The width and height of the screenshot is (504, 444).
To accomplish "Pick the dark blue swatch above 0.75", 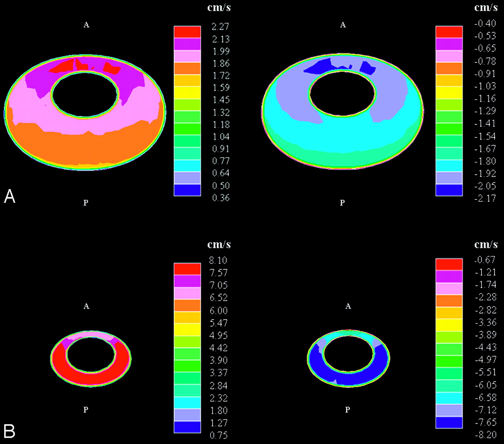I will point(187,427).
